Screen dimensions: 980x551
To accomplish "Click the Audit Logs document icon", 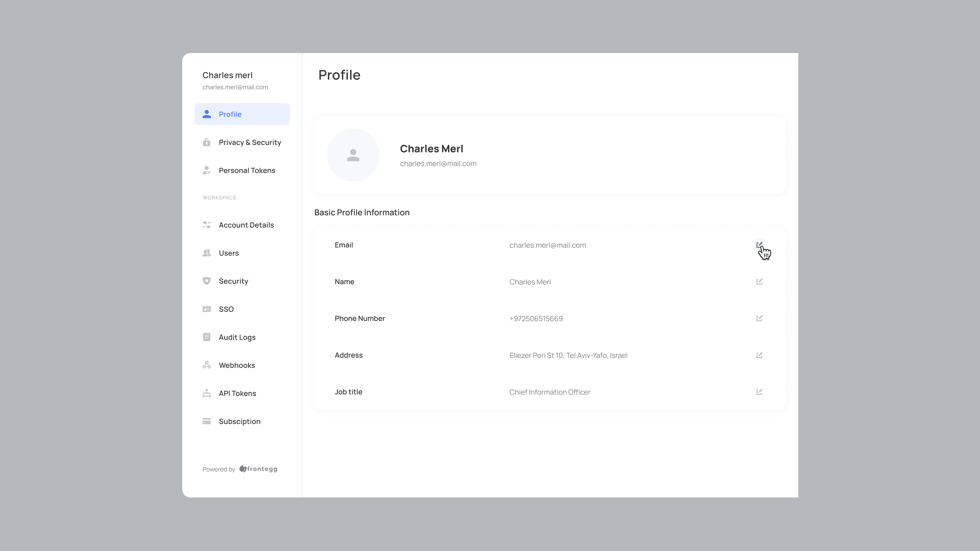I will (x=207, y=337).
